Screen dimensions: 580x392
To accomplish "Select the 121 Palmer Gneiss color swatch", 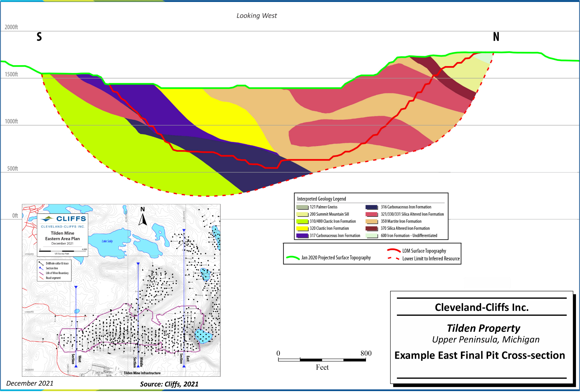I will click(302, 207).
